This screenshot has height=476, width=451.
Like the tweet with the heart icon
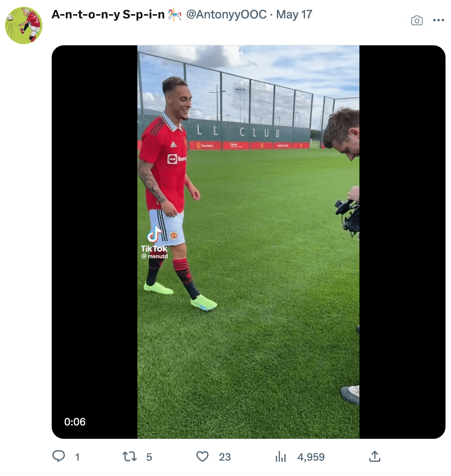click(202, 457)
